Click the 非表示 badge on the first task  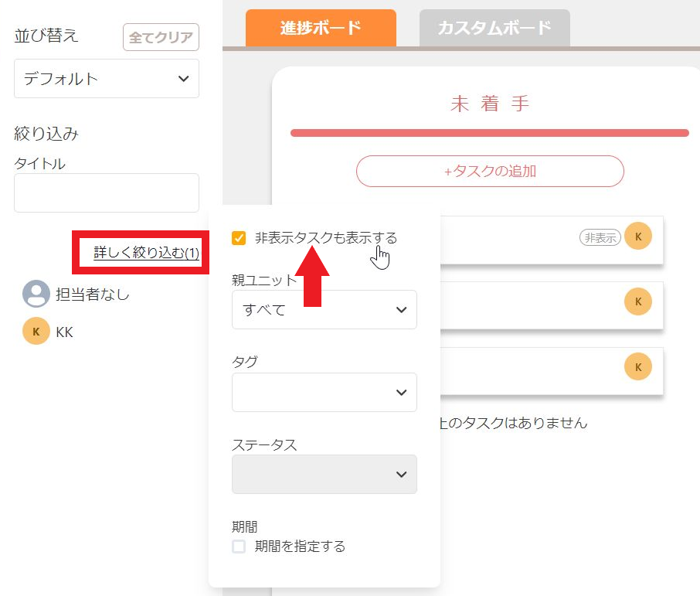tap(600, 238)
